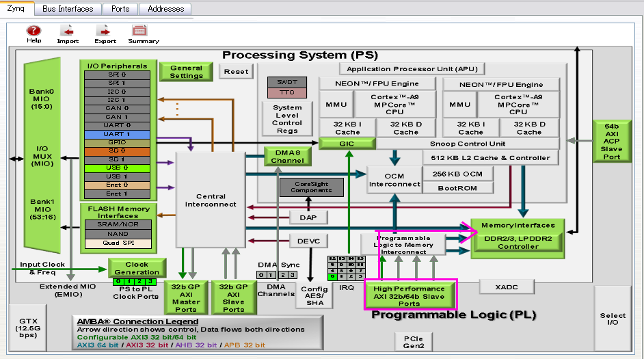
Task: Click the TTC block
Action: 286,93
